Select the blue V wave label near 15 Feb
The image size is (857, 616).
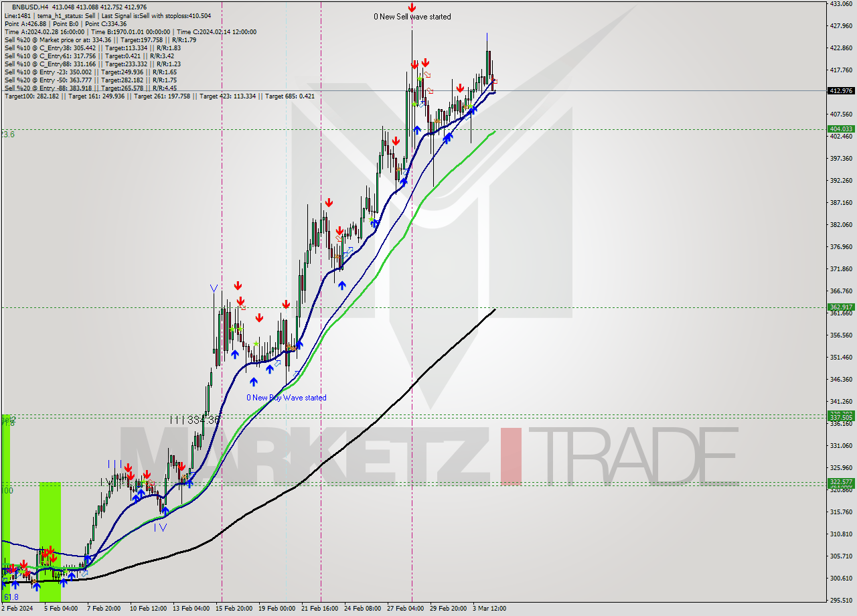coord(214,289)
